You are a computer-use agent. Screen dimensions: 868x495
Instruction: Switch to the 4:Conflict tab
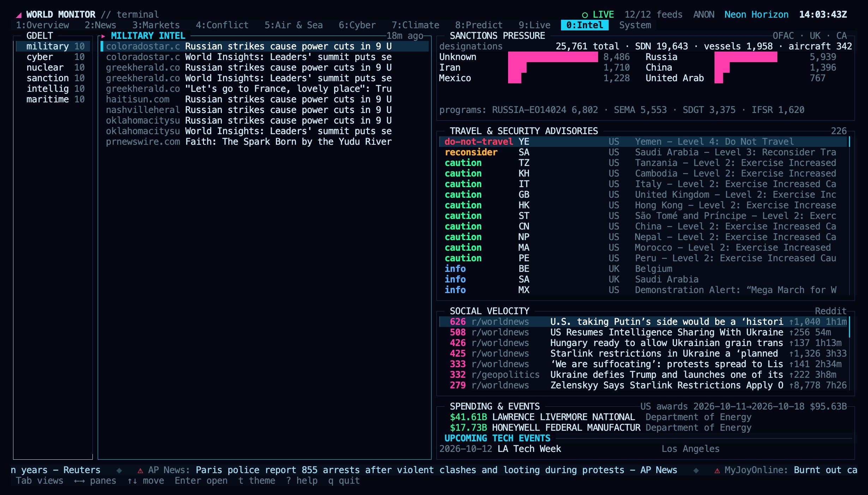[222, 25]
